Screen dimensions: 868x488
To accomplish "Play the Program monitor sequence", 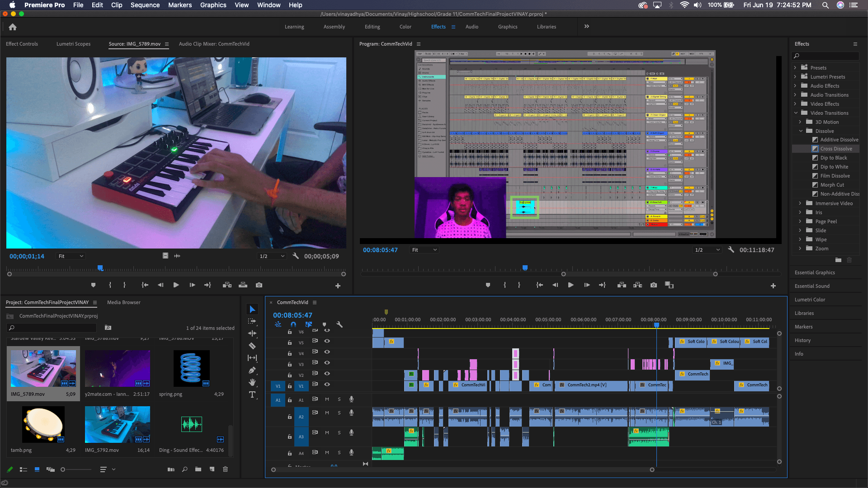I will pyautogui.click(x=571, y=285).
